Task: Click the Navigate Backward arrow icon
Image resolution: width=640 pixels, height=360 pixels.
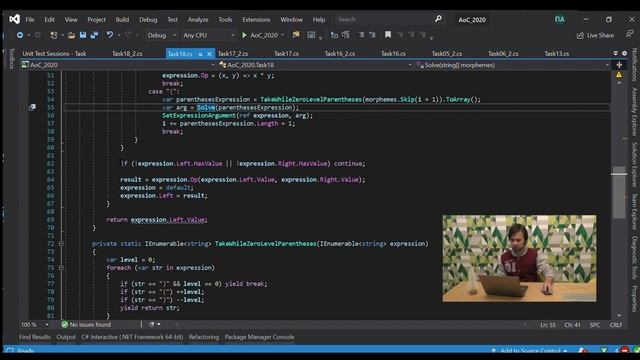Action: coord(20,36)
